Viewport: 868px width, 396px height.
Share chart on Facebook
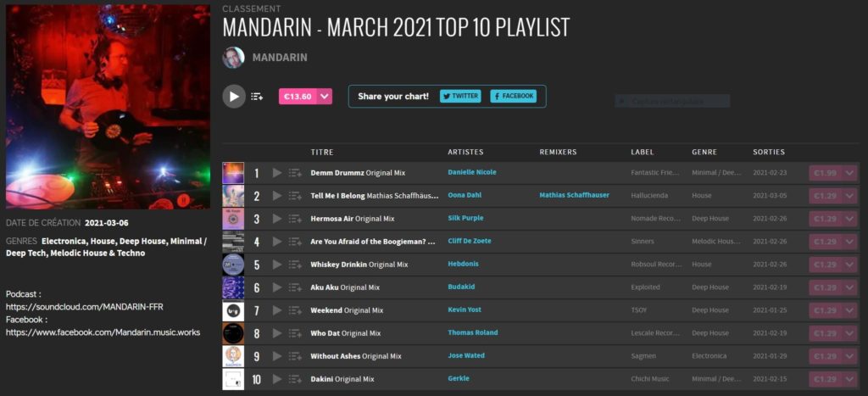[x=513, y=96]
